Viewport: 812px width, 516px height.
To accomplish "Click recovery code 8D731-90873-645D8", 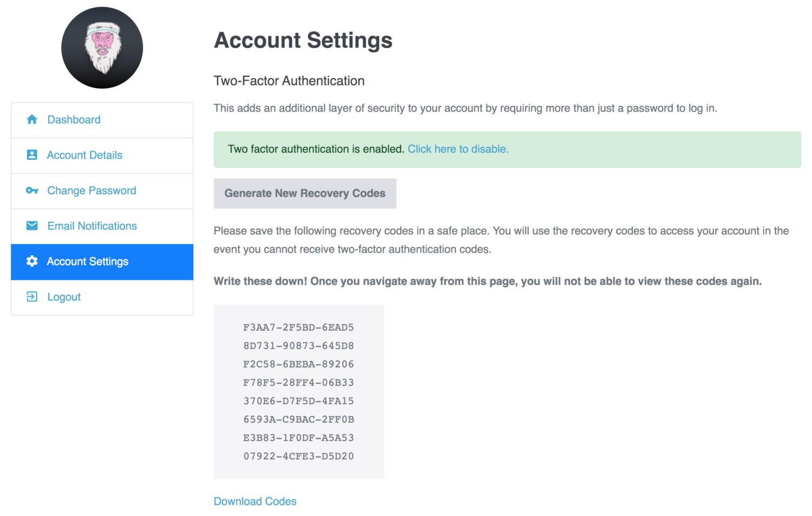I will tap(298, 346).
